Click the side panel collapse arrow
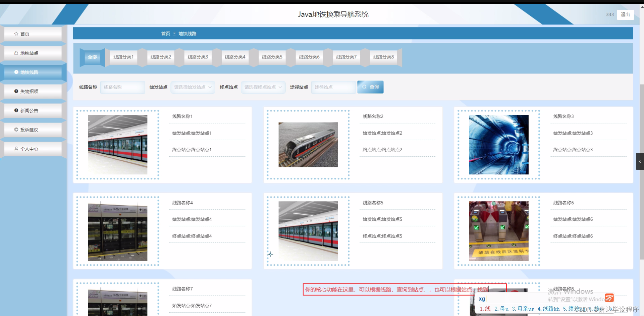This screenshot has width=644, height=316. click(640, 161)
